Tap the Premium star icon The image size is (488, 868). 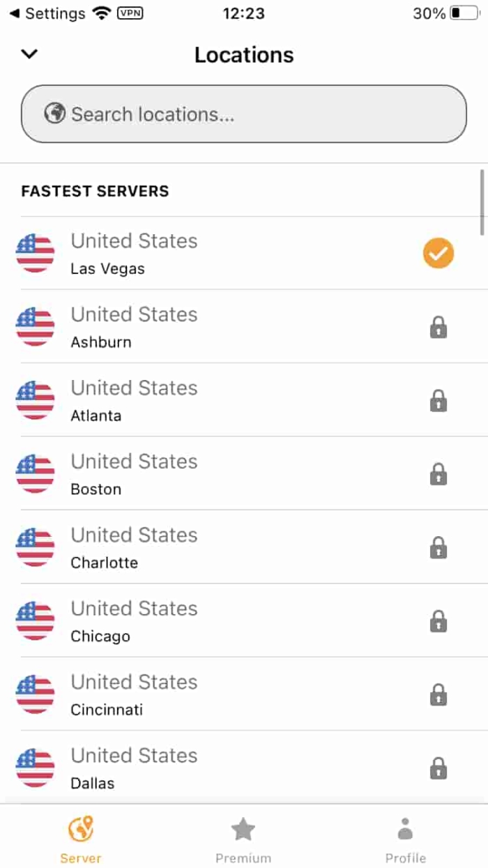coord(243,830)
